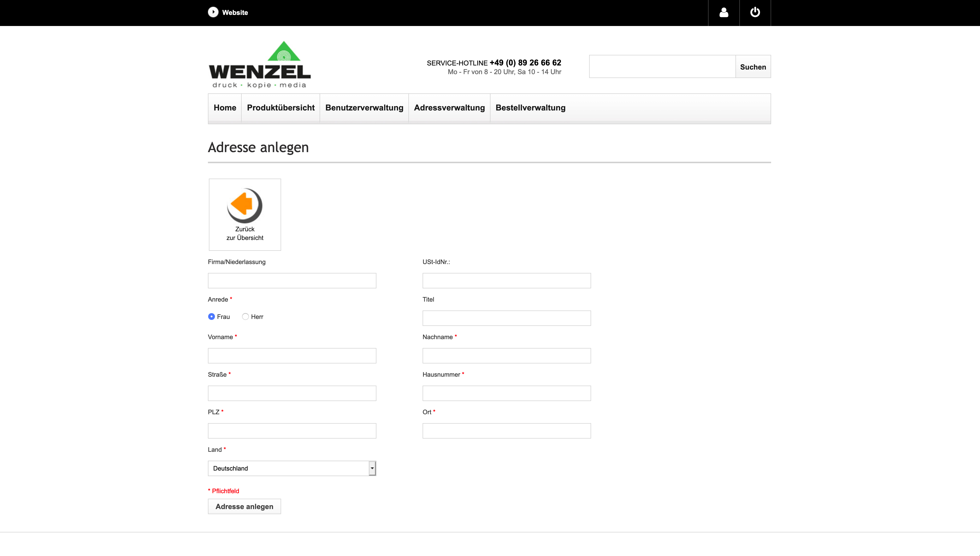Open the Produktübersicht menu item
Viewport: 980px width, 556px height.
(x=281, y=108)
